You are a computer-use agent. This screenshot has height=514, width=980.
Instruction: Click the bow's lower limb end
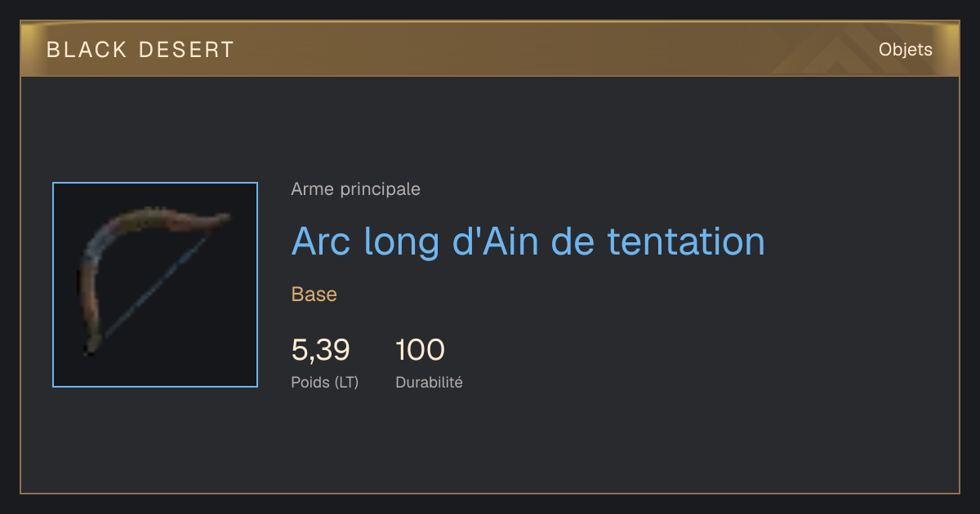point(90,346)
